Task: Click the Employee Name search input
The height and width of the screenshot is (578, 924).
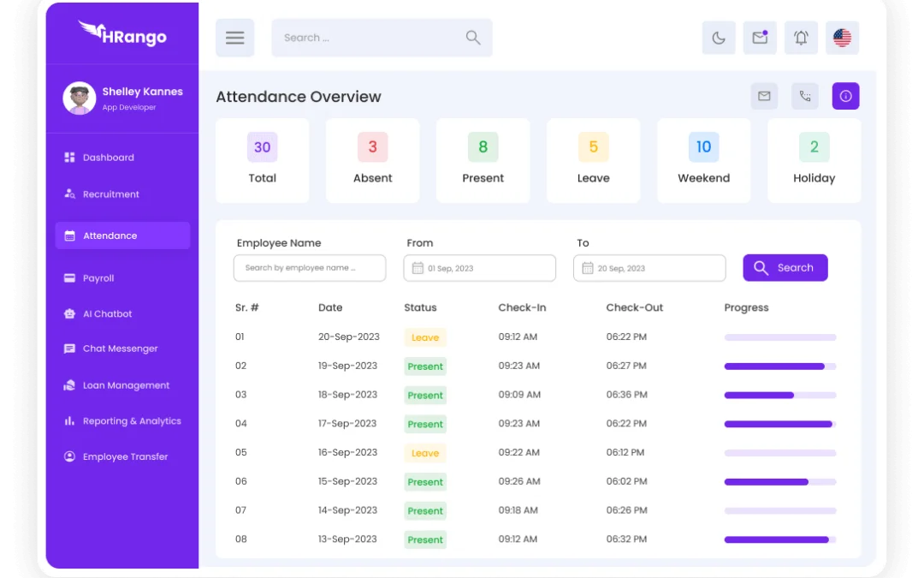Action: click(309, 268)
